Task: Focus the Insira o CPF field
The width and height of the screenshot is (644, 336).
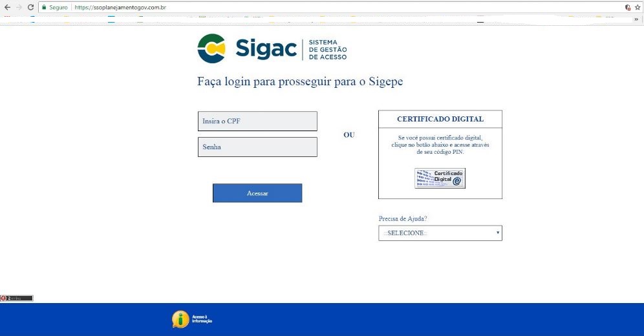Action: [257, 121]
